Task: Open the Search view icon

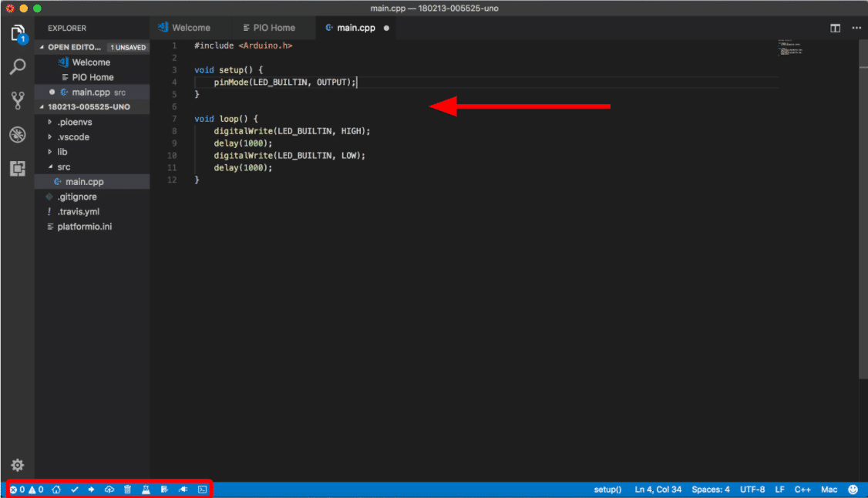Action: pyautogui.click(x=18, y=67)
